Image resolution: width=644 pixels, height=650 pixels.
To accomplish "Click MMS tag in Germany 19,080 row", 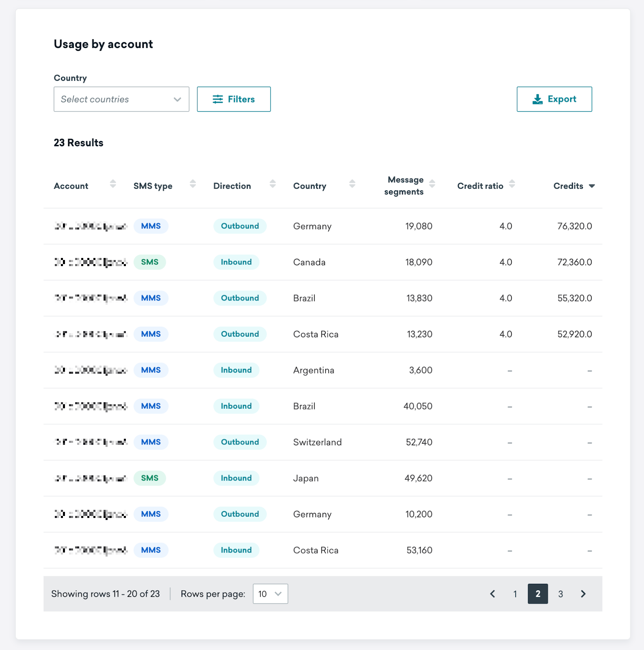I will [x=151, y=226].
